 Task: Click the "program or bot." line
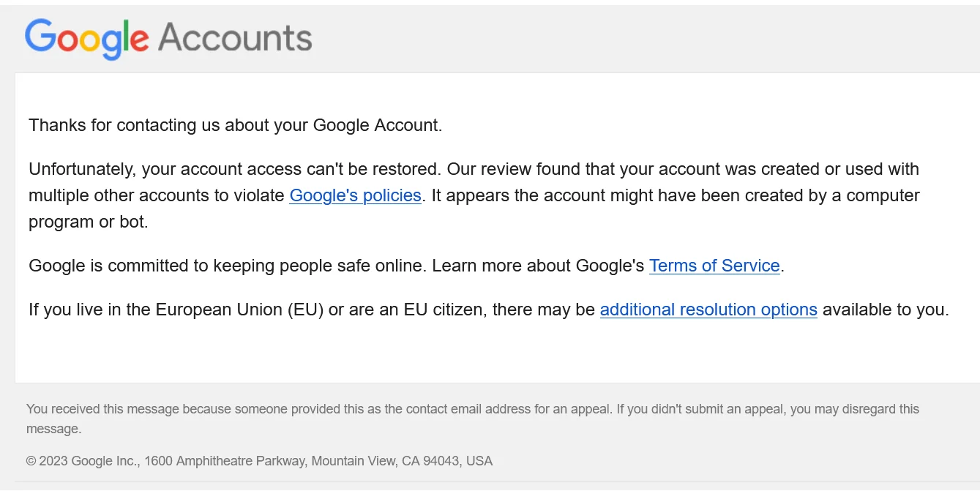(89, 222)
